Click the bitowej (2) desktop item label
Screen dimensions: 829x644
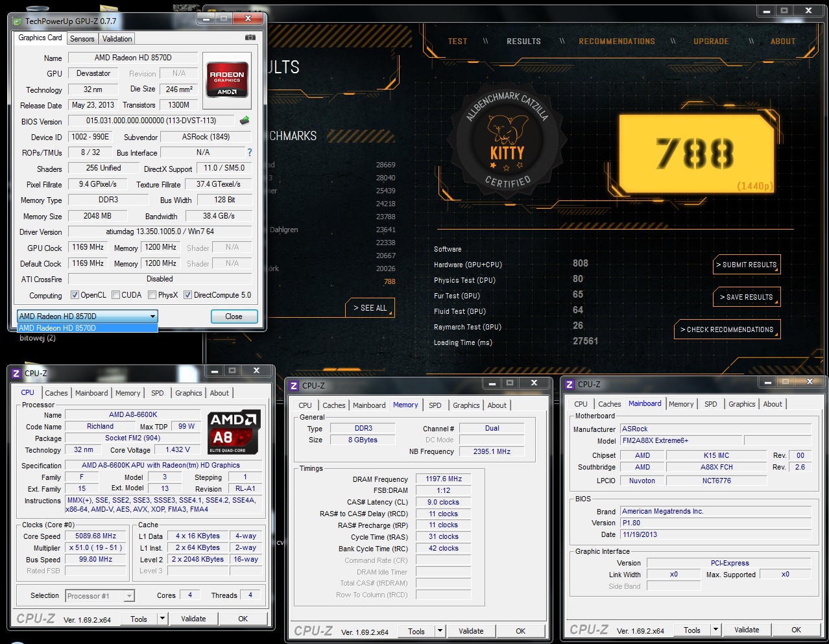point(38,338)
